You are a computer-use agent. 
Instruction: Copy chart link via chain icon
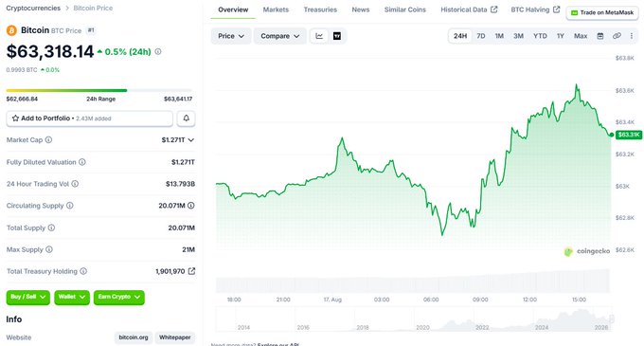click(617, 36)
